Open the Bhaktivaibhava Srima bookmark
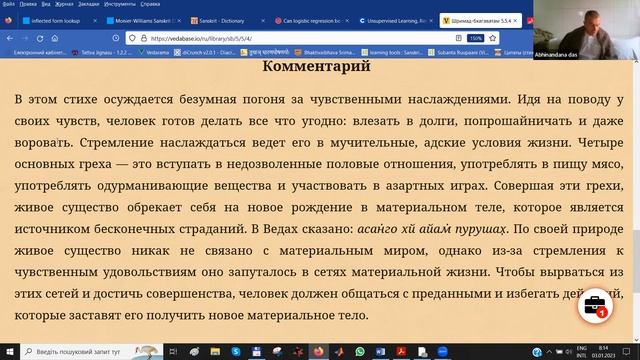Screen dimensions: 640x360 tap(325, 52)
